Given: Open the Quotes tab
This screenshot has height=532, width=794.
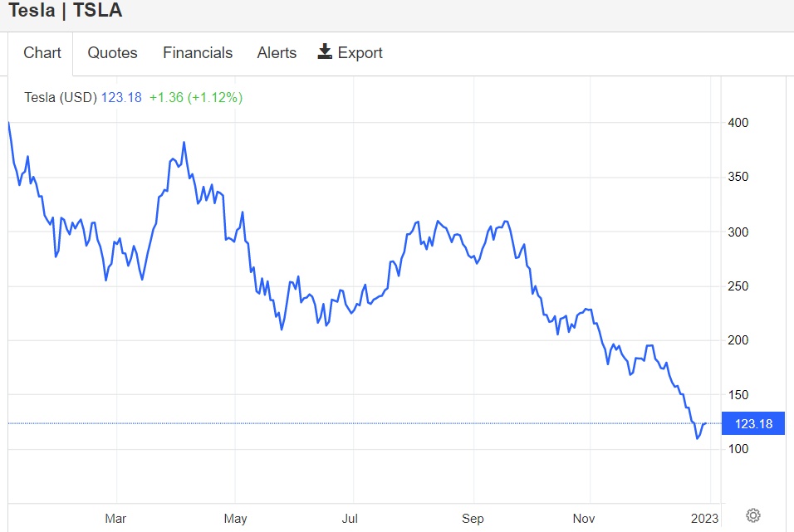Looking at the screenshot, I should (112, 53).
